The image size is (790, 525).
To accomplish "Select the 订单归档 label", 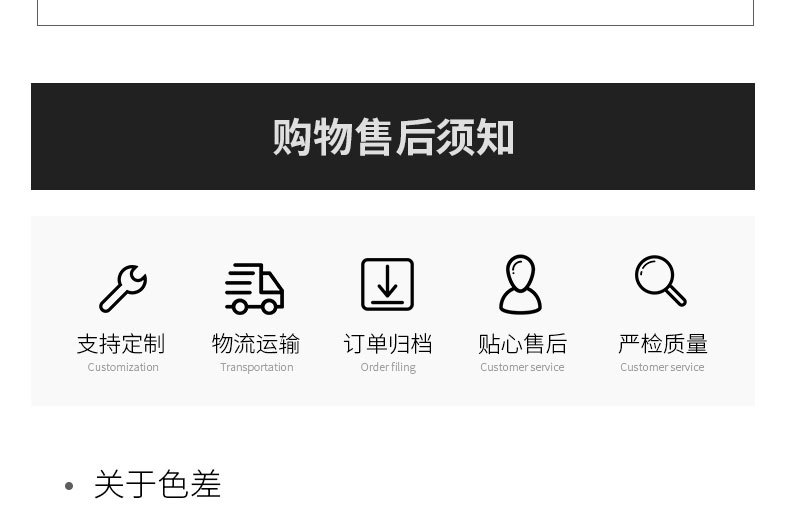I will [x=388, y=344].
